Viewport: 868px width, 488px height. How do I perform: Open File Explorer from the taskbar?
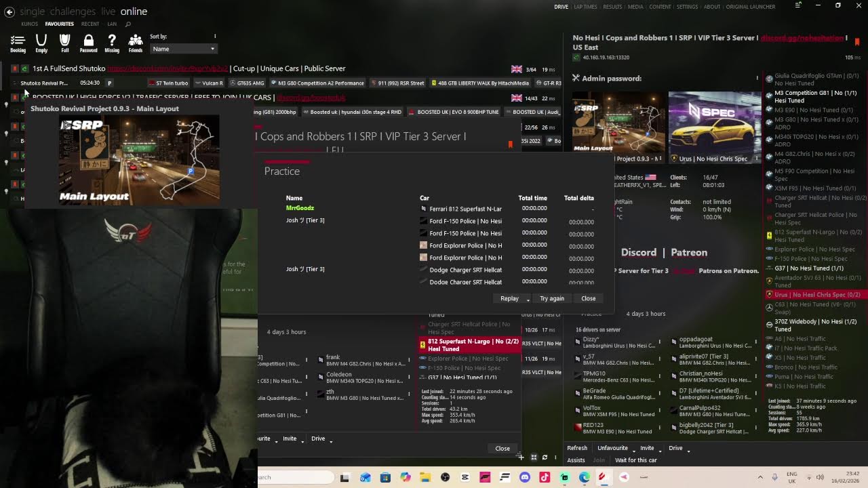pyautogui.click(x=425, y=477)
